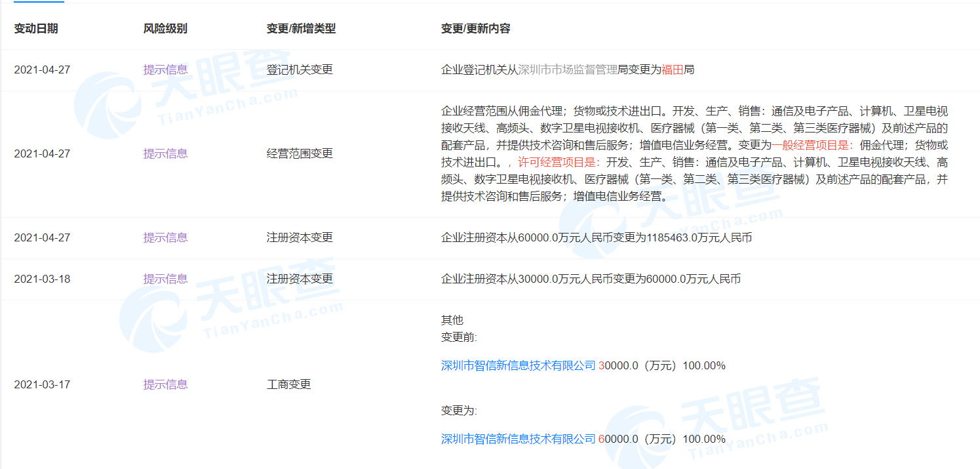Click the red 福田 highlighted text
This screenshot has height=469, width=980.
[x=673, y=70]
